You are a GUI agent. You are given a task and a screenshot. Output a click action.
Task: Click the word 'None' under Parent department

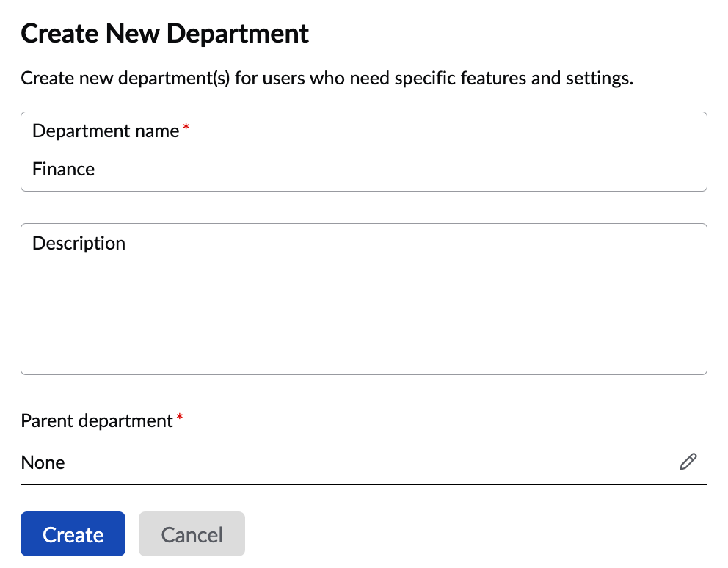[43, 463]
